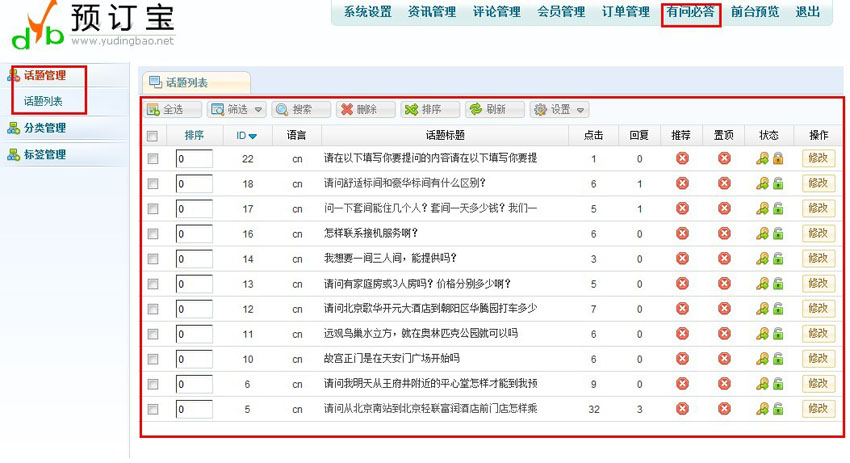Click the 搜索 search toolbar button
Viewport: 850px width, 463px height.
pyautogui.click(x=301, y=110)
